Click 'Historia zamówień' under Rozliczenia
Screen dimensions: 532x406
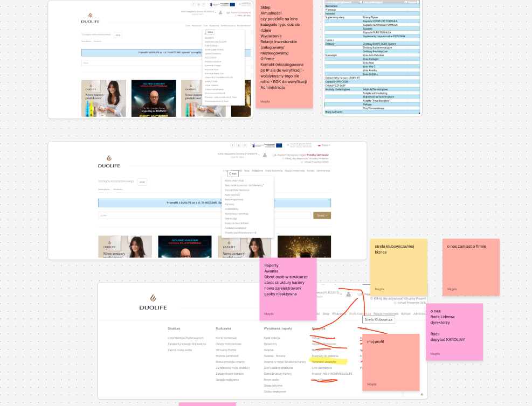point(227,356)
